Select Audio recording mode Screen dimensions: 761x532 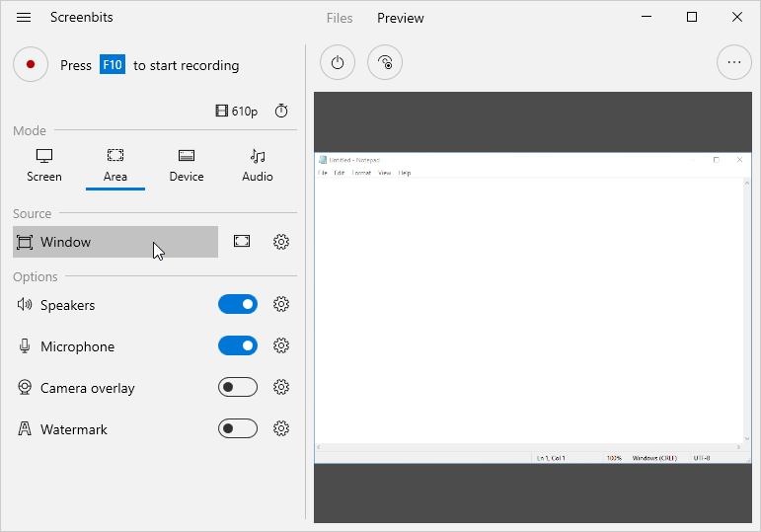pyautogui.click(x=258, y=166)
